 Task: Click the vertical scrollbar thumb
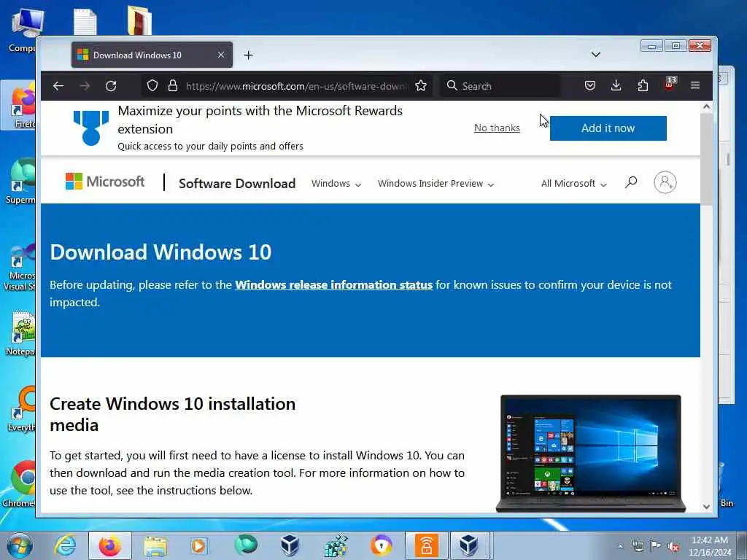pyautogui.click(x=706, y=160)
